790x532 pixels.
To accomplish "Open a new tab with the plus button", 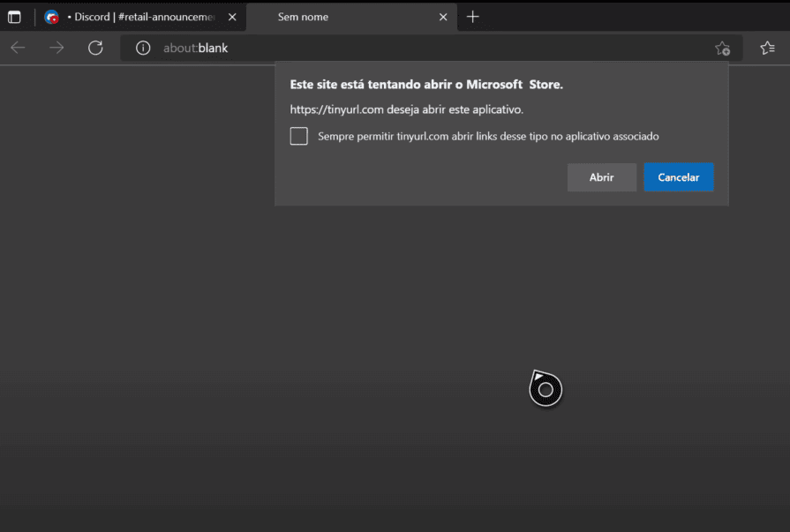I will click(x=473, y=17).
